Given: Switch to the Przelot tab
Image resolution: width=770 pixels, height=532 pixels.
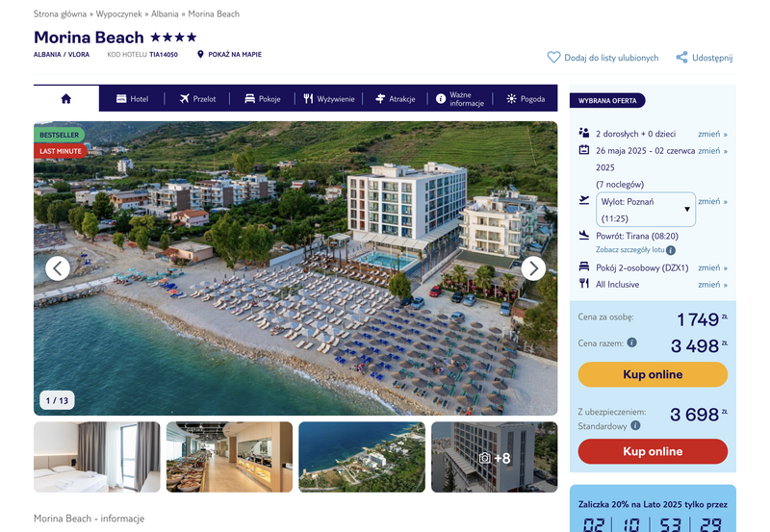Looking at the screenshot, I should tap(197, 99).
